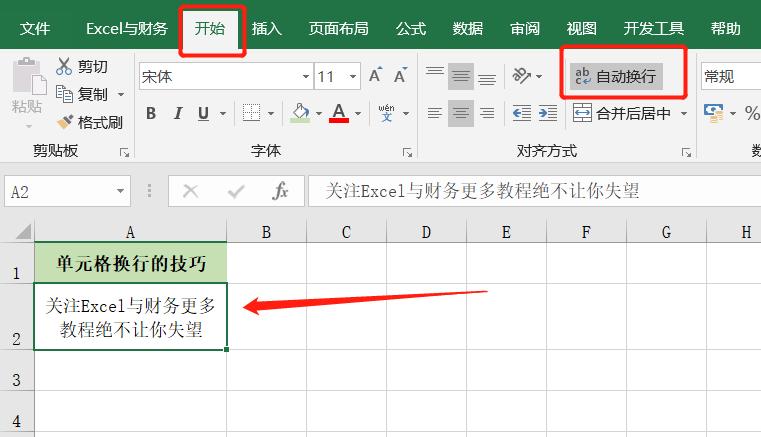Click the accounting number format icon

(x=713, y=114)
